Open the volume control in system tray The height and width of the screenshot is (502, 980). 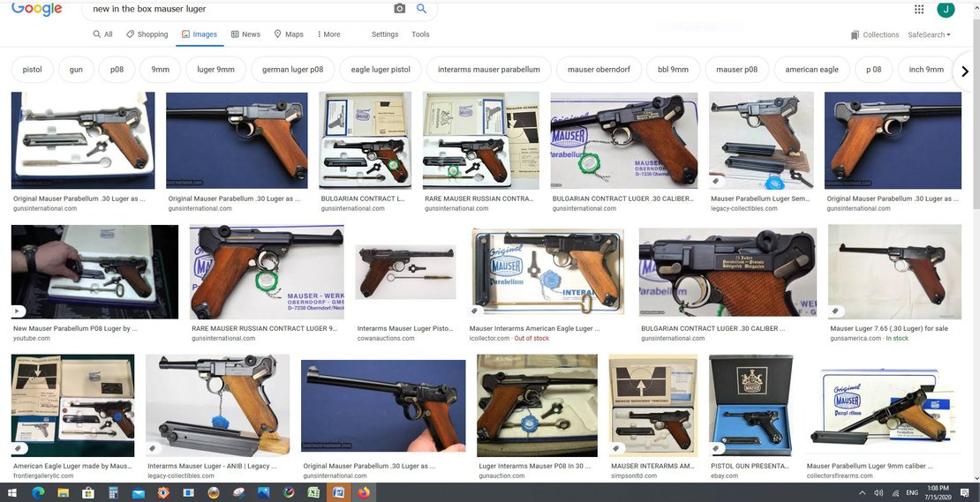(x=878, y=492)
